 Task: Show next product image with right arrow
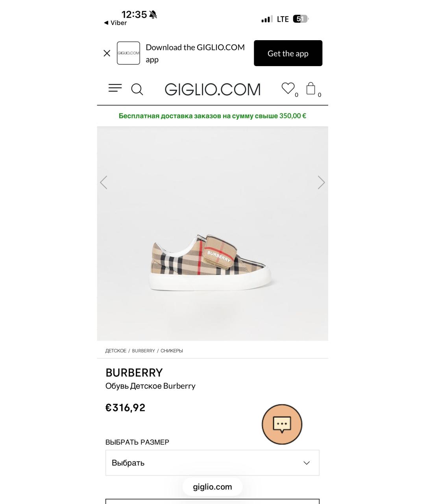click(x=321, y=182)
